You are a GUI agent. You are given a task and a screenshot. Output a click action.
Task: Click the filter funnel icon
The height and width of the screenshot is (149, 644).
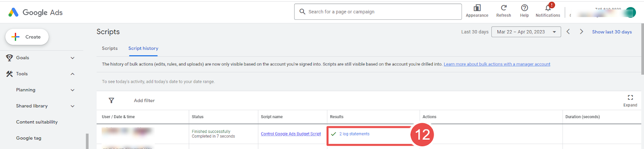pyautogui.click(x=111, y=100)
